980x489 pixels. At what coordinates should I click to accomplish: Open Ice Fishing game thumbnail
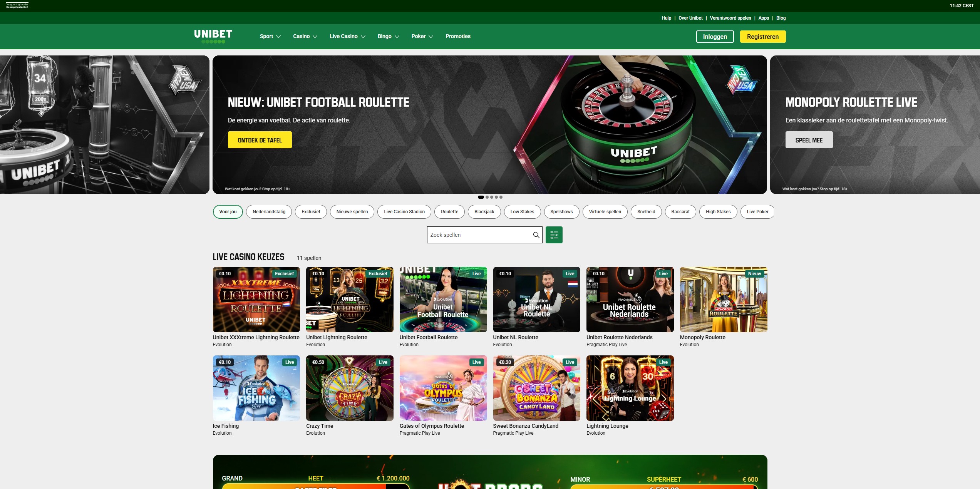click(256, 388)
